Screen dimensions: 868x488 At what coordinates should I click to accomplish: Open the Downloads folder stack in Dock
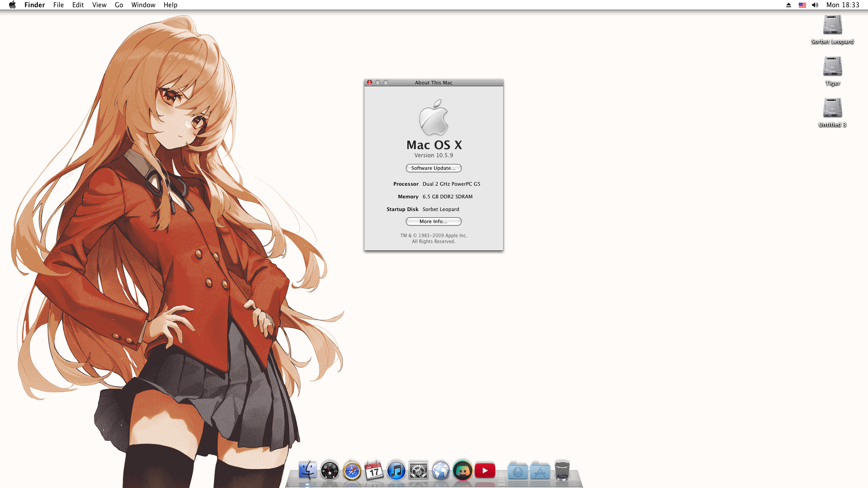click(518, 471)
